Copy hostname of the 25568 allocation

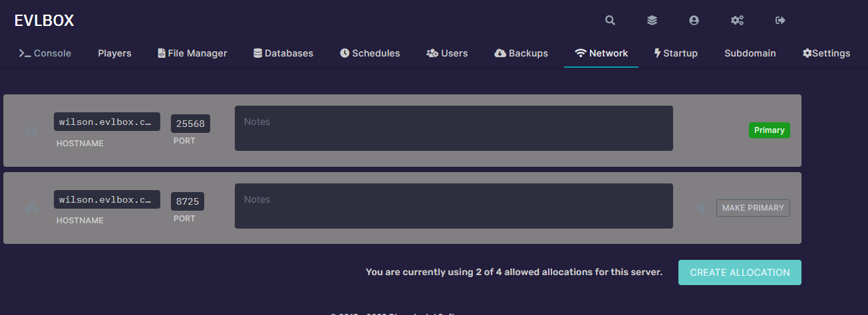pyautogui.click(x=107, y=122)
